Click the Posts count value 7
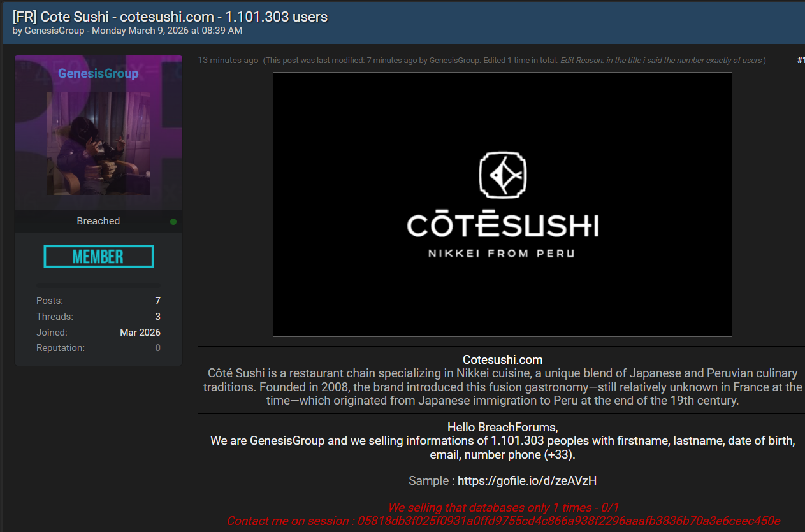Viewport: 805px width, 532px height. pos(157,301)
